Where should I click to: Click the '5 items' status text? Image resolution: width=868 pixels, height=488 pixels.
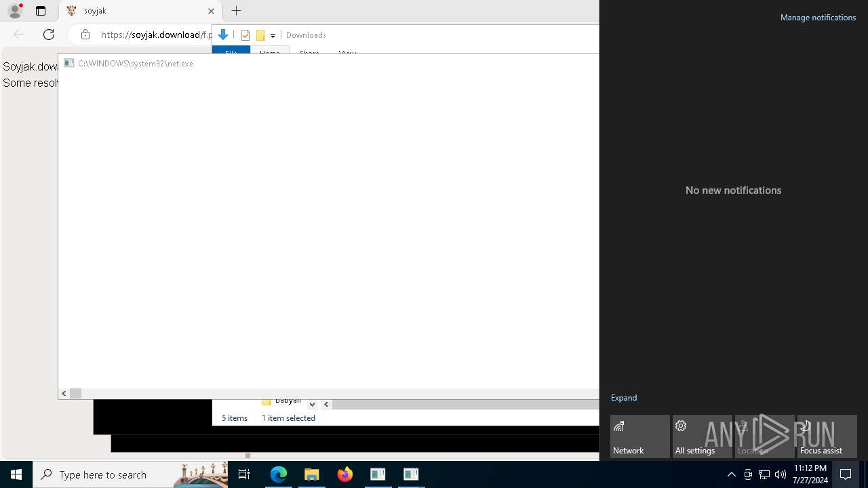point(235,418)
